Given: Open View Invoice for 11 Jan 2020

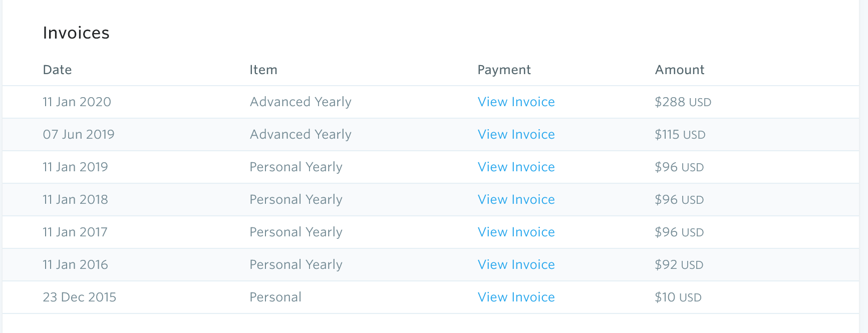Looking at the screenshot, I should [x=516, y=102].
